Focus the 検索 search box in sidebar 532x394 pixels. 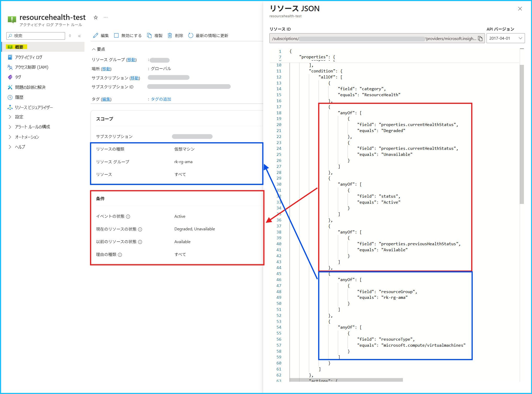click(x=36, y=36)
